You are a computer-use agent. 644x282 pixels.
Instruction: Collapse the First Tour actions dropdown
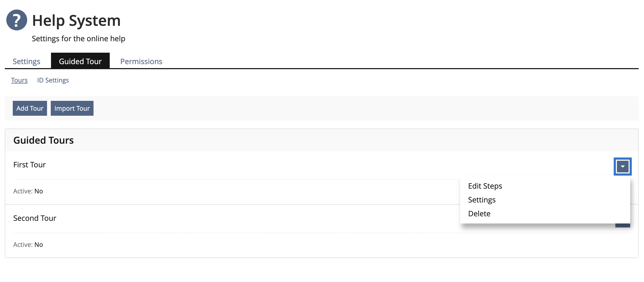(622, 167)
